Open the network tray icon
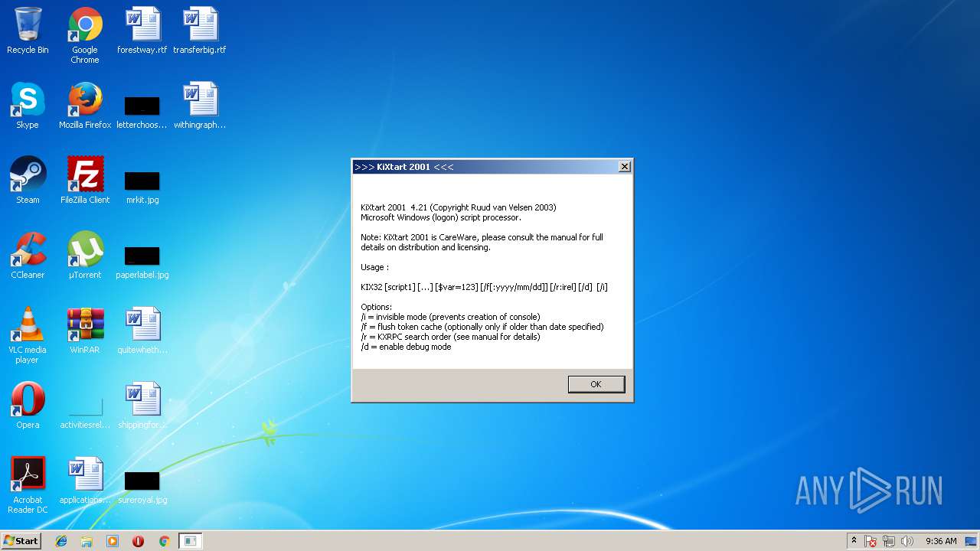The height and width of the screenshot is (551, 980). [889, 541]
